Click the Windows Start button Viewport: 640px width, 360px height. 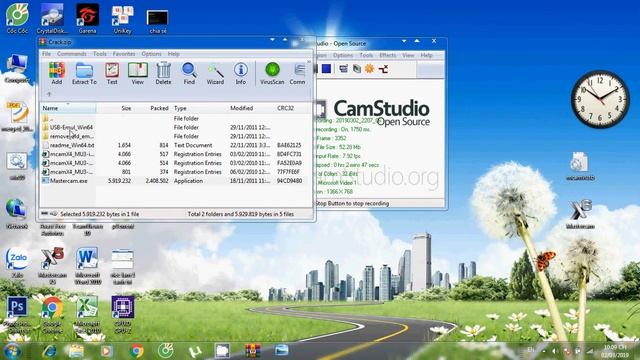[12, 351]
